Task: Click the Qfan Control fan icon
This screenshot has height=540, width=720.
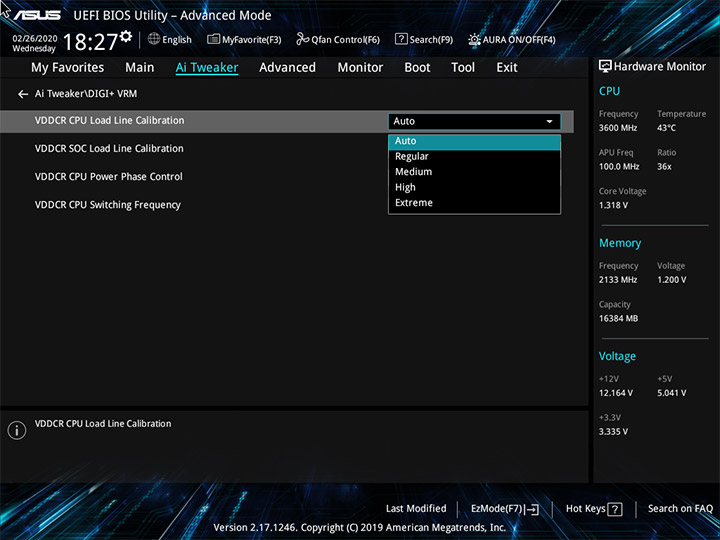Action: coord(302,39)
